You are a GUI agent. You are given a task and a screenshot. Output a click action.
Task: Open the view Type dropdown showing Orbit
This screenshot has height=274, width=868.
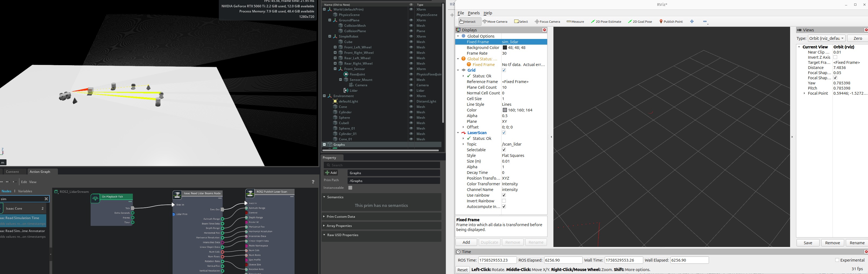coord(827,38)
